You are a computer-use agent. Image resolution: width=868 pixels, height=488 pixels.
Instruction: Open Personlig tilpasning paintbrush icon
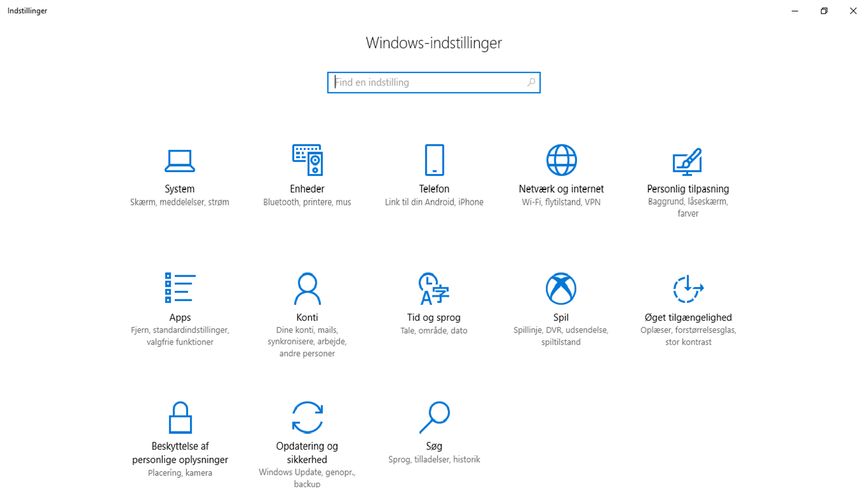click(x=688, y=160)
